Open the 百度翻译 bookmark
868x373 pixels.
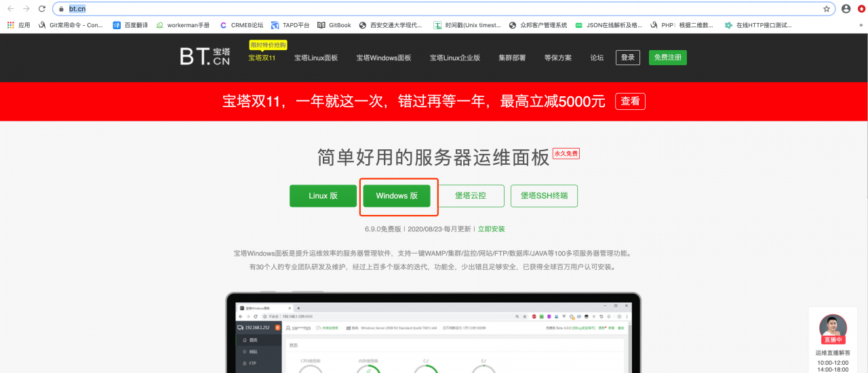[x=129, y=25]
